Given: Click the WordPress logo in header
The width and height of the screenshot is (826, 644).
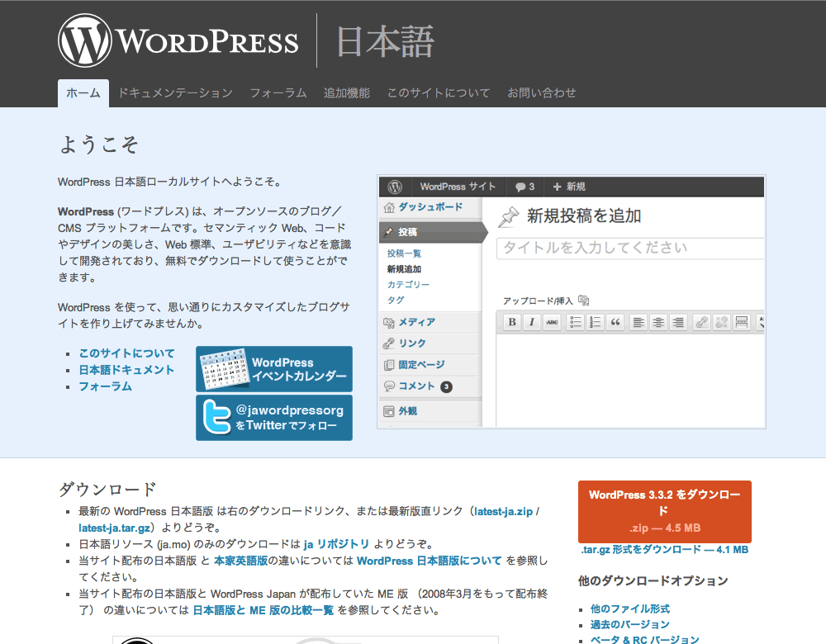Looking at the screenshot, I should [178, 40].
